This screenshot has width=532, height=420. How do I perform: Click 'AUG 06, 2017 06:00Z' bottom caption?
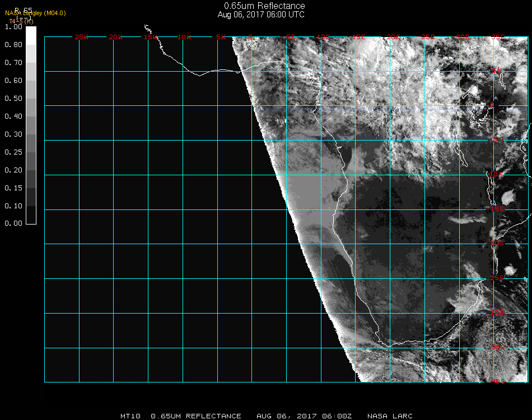click(304, 416)
